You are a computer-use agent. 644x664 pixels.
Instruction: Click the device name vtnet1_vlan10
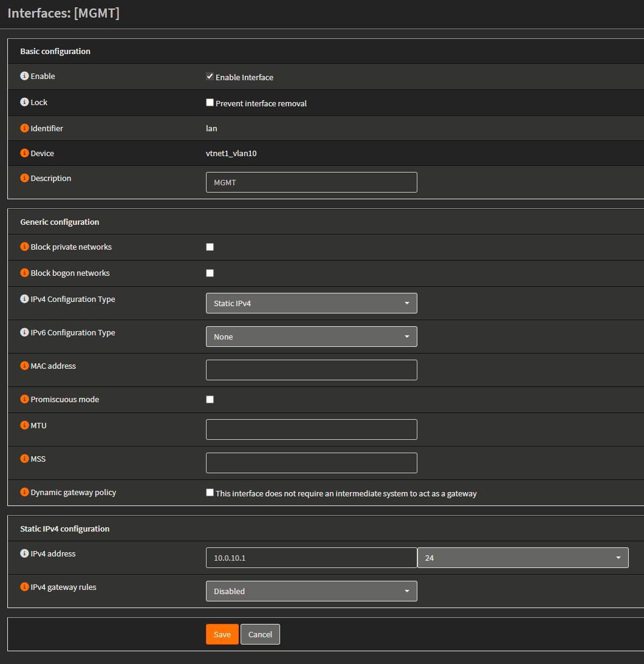coord(231,153)
